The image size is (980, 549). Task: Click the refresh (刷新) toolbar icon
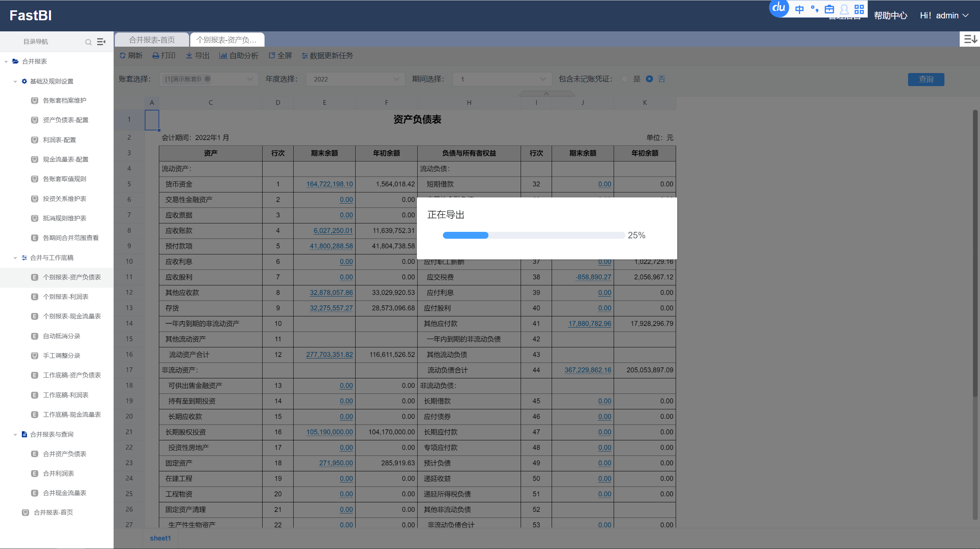click(x=122, y=55)
